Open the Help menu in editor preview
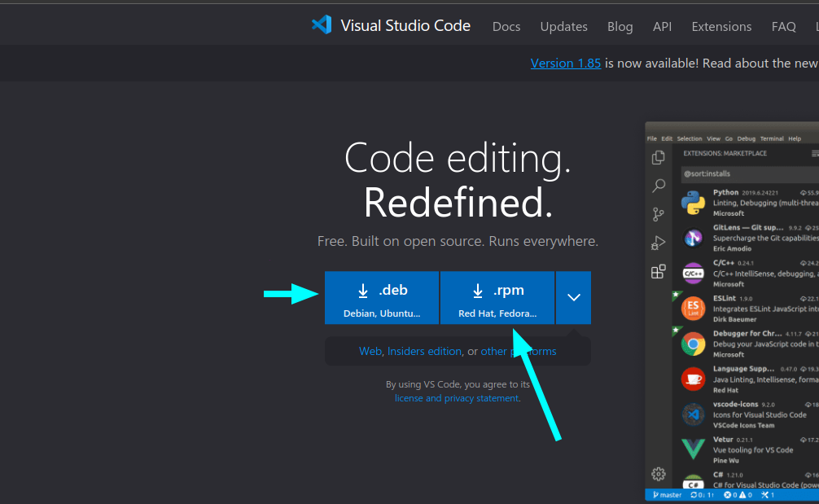The width and height of the screenshot is (819, 504). 795,139
